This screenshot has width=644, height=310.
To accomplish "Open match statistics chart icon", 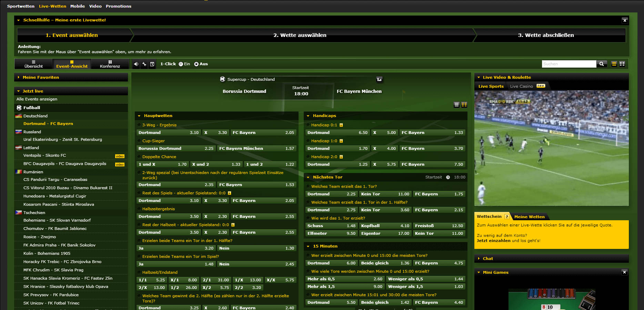I will [x=380, y=79].
